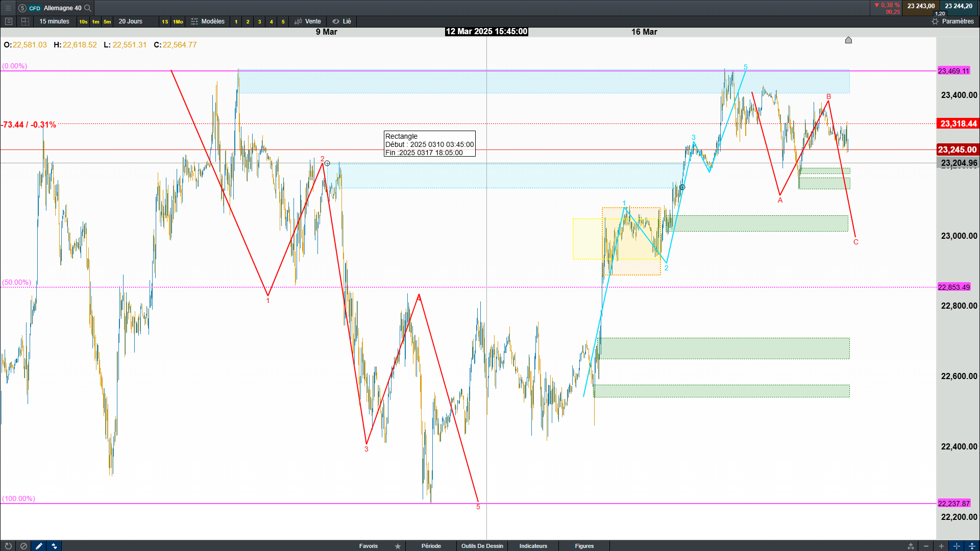Viewport: 980px width, 551px height.
Task: Open the Outils De Dessin tab
Action: coord(482,546)
